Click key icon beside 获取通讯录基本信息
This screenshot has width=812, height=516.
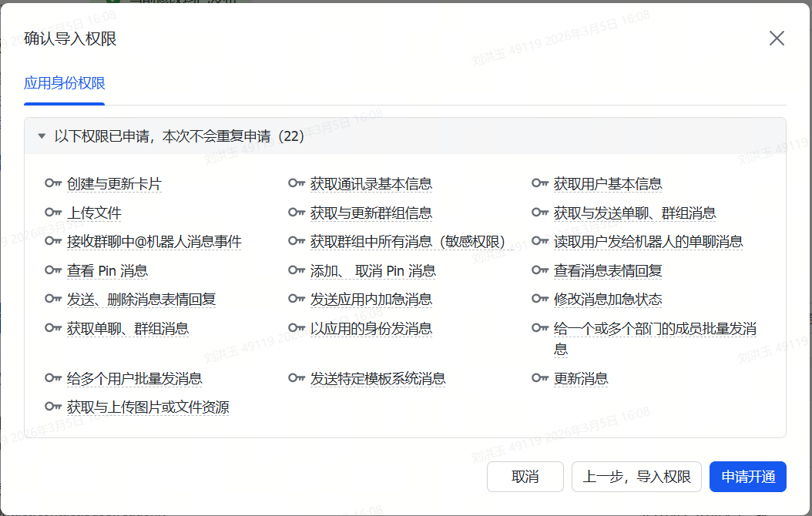pyautogui.click(x=297, y=183)
